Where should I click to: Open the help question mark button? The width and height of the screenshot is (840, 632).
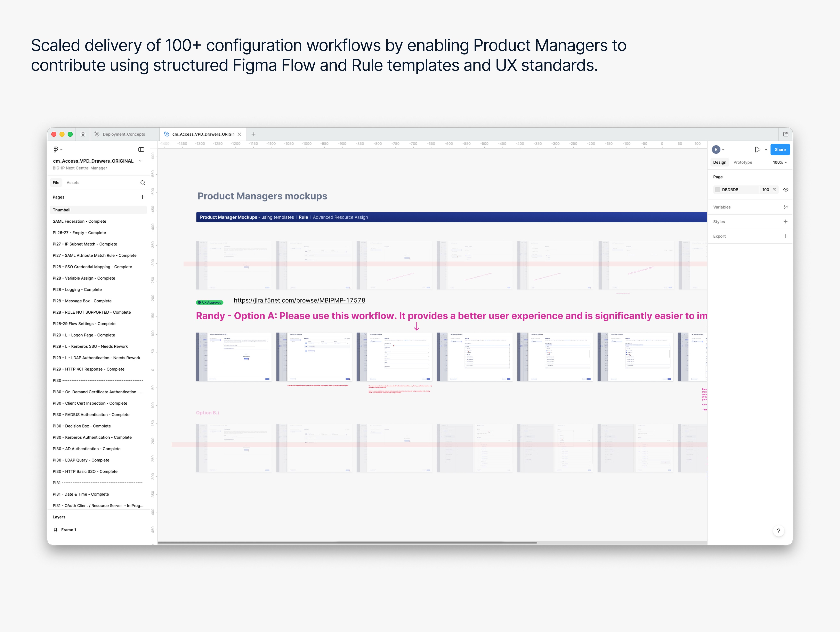click(778, 531)
